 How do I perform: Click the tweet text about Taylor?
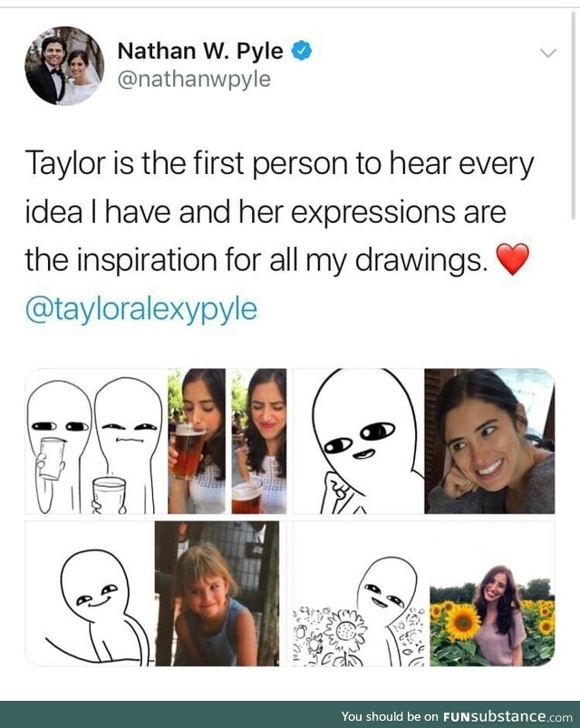coord(279,212)
